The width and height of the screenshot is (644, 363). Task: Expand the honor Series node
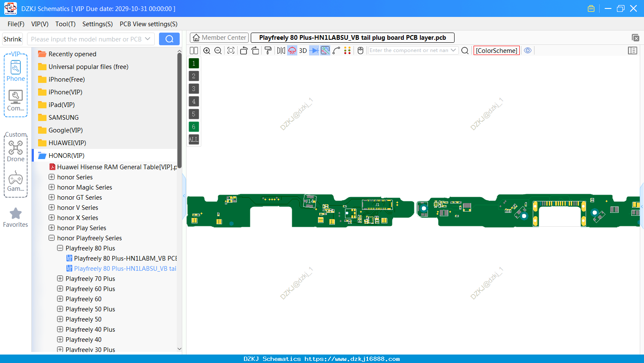52,177
